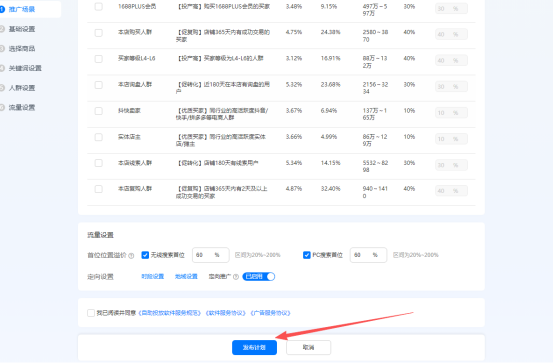Click step 1 circle icon for 推广场景
The height and width of the screenshot is (363, 553).
(2, 9)
